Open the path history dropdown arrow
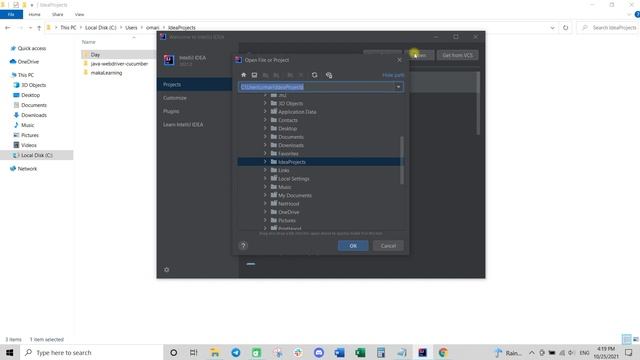640x360 pixels. click(x=398, y=87)
